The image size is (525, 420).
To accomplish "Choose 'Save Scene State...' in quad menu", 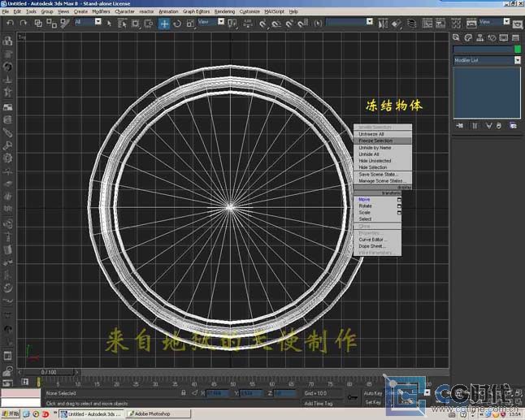I will (x=383, y=175).
